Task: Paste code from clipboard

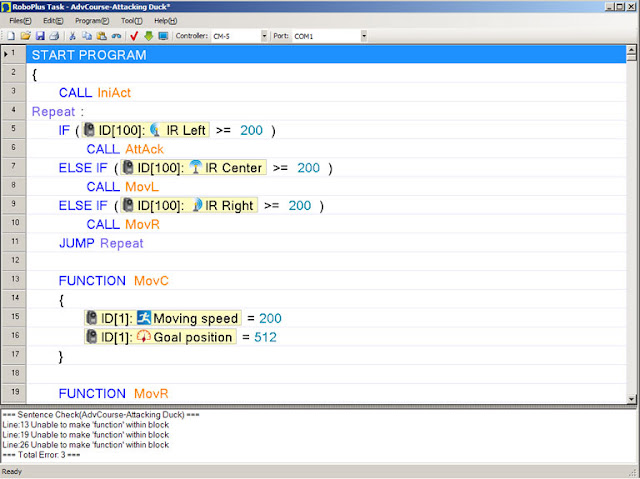Action: (x=101, y=36)
